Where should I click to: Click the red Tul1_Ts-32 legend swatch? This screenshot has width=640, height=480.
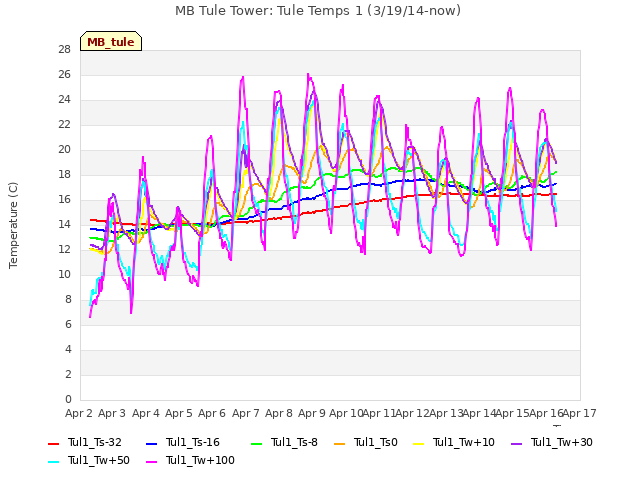point(53,443)
